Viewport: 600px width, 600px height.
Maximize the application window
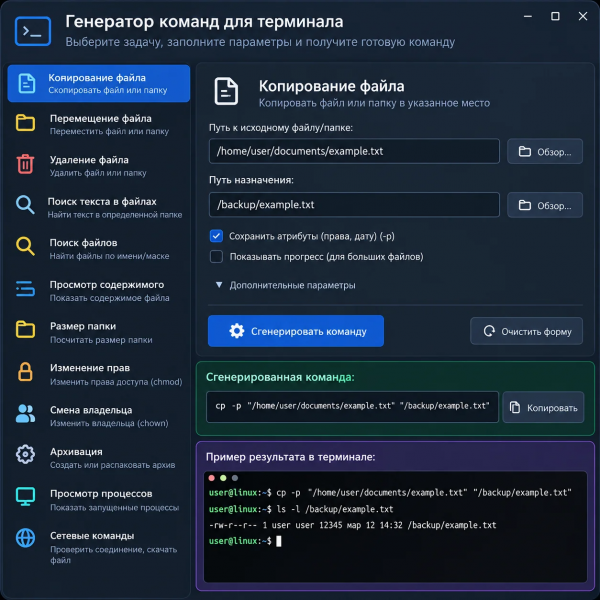[555, 16]
